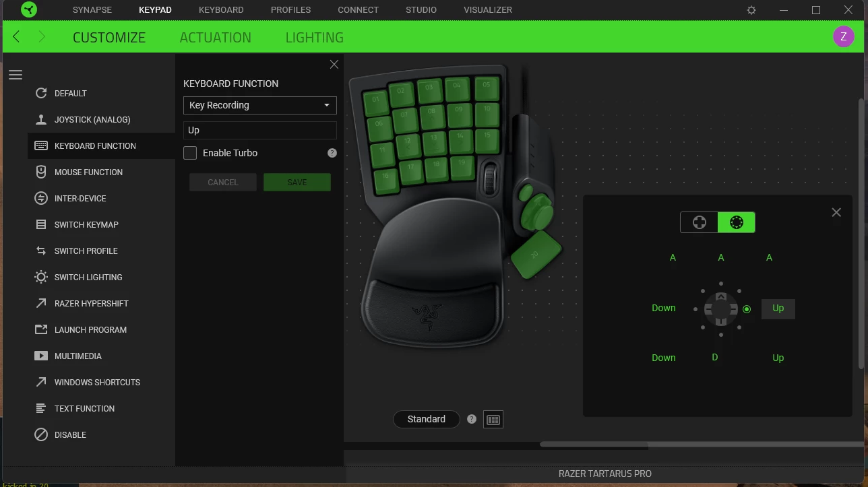Select key 05 on the keypad
Viewport: 868px width, 487px height.
[487, 88]
